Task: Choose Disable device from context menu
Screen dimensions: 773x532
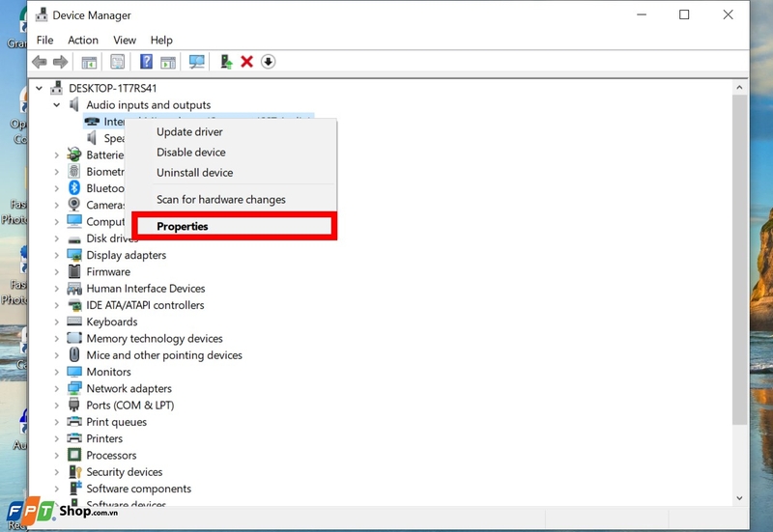Action: 231,153
